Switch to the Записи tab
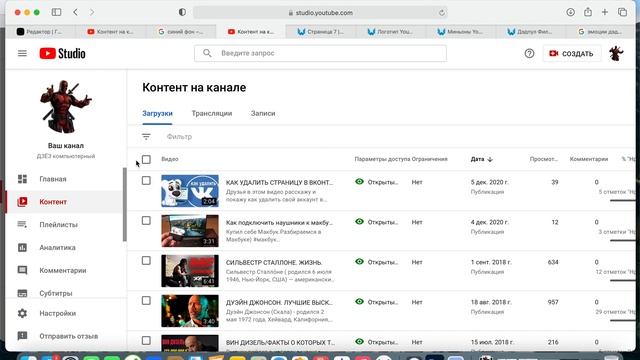Image resolution: width=640 pixels, height=360 pixels. [x=263, y=113]
